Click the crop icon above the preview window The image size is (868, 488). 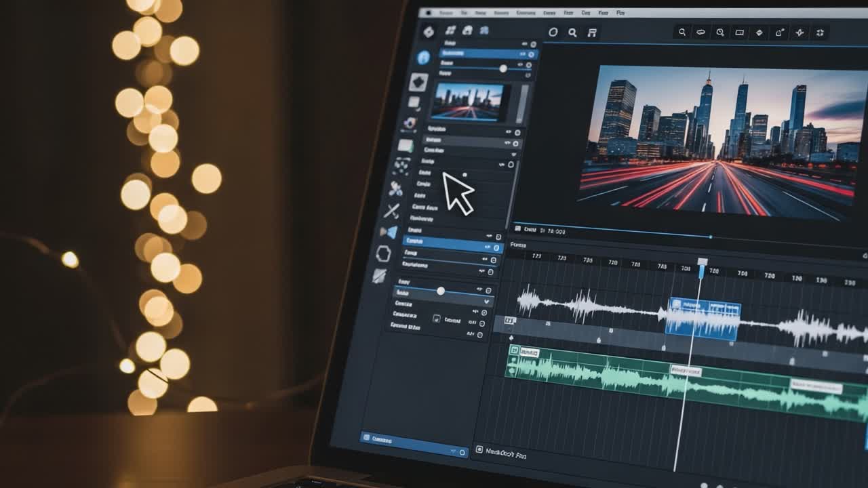(x=738, y=33)
